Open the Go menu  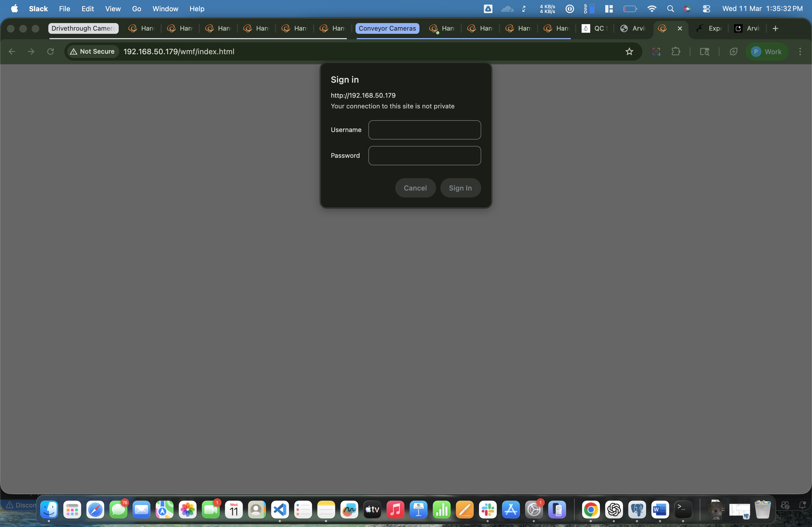click(x=137, y=9)
